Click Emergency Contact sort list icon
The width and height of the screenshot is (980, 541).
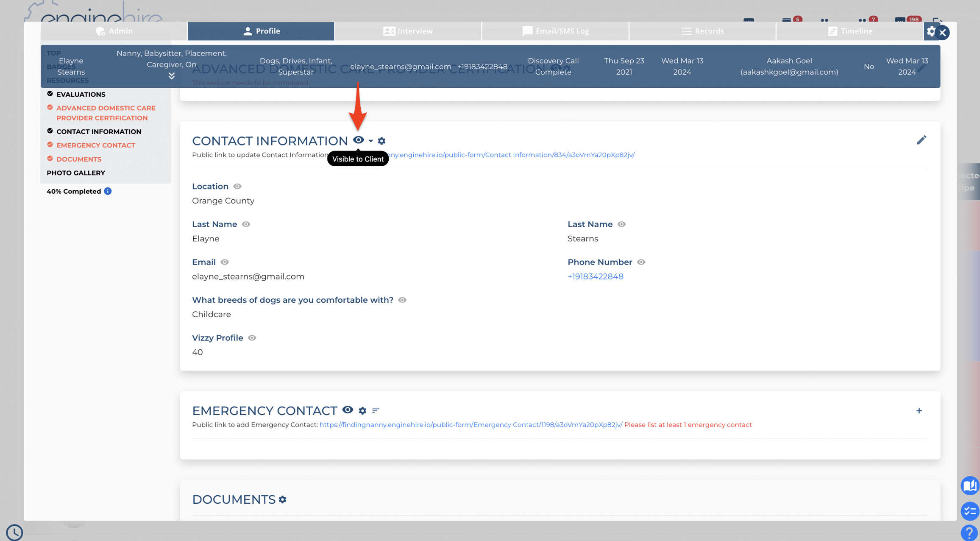pos(376,410)
